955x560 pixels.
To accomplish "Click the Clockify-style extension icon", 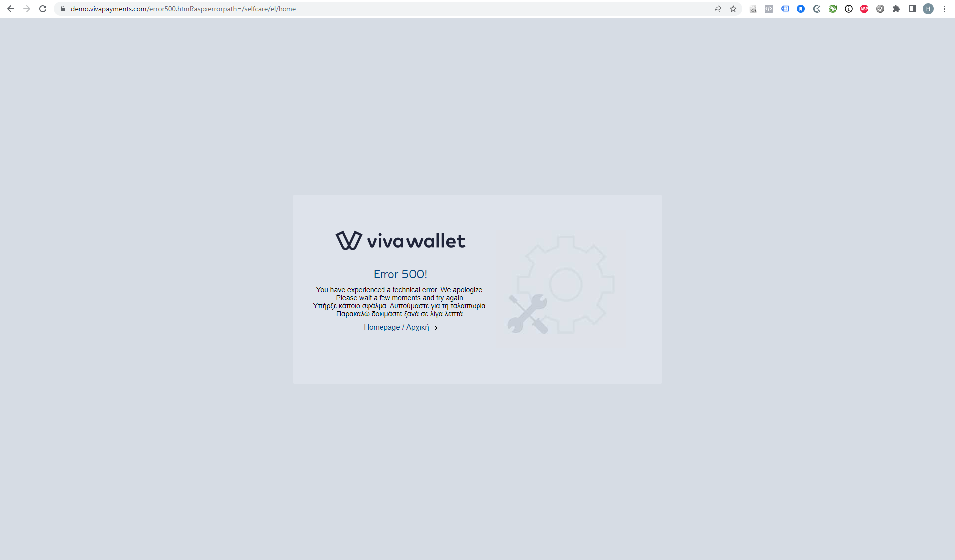I will point(816,9).
